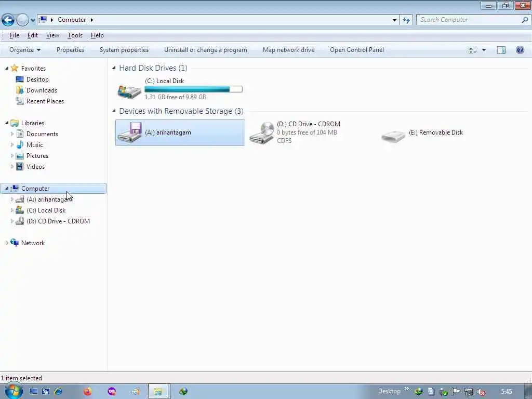Click the Windows Explorer taskbar button
This screenshot has width=532, height=399.
click(158, 392)
